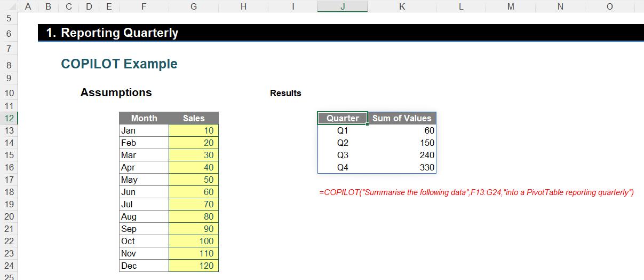Select column H header
Viewport: 644px width, 280px height.
[x=243, y=6]
